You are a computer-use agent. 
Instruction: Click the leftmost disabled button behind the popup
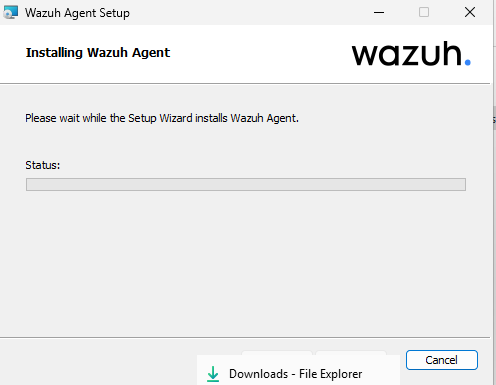(277, 353)
